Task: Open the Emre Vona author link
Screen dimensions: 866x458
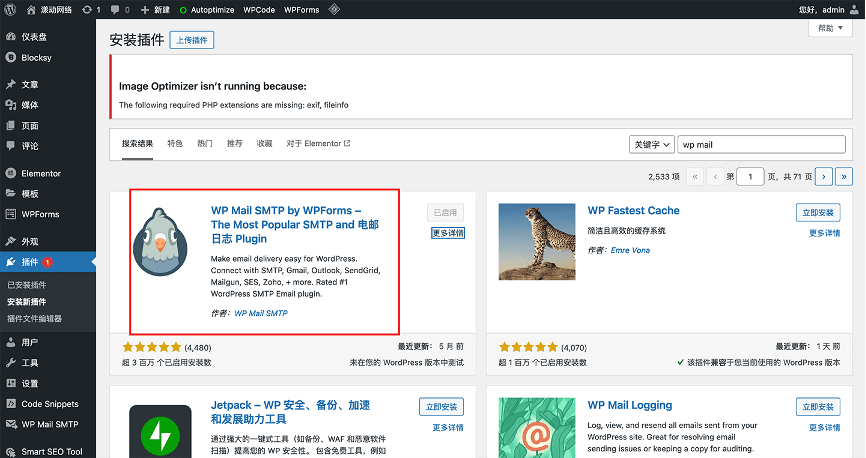Action: (x=630, y=250)
